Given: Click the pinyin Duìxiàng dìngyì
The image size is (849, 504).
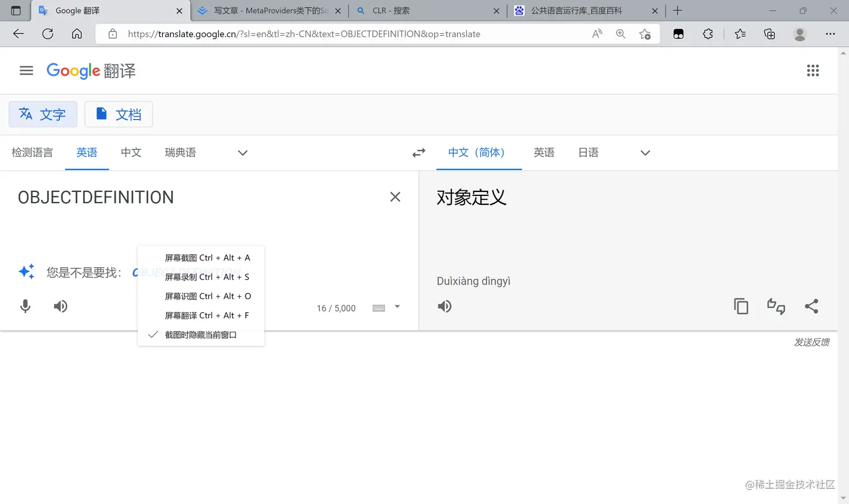Looking at the screenshot, I should [x=473, y=281].
